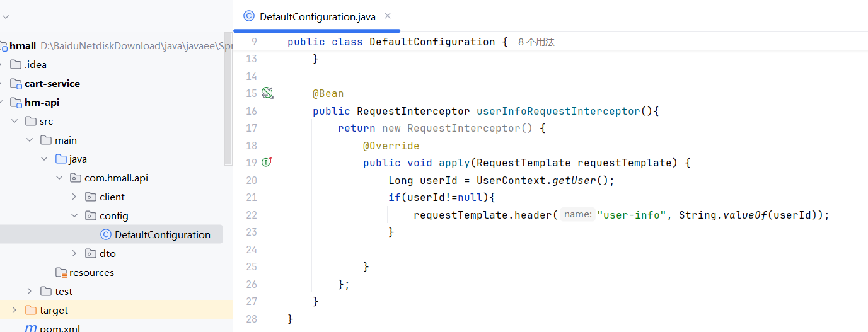The height and width of the screenshot is (332, 868).
Task: Click the hm-api module folder icon
Action: click(x=16, y=102)
